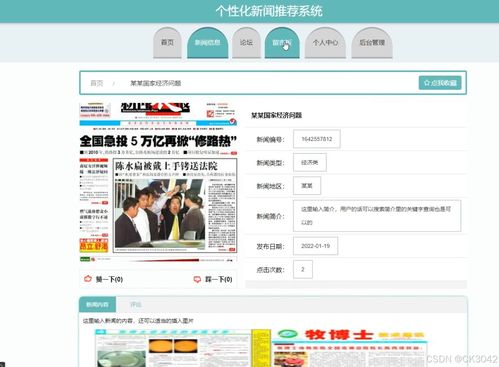The image size is (499, 367).
Task: Click the news cover newspaper image
Action: click(158, 182)
